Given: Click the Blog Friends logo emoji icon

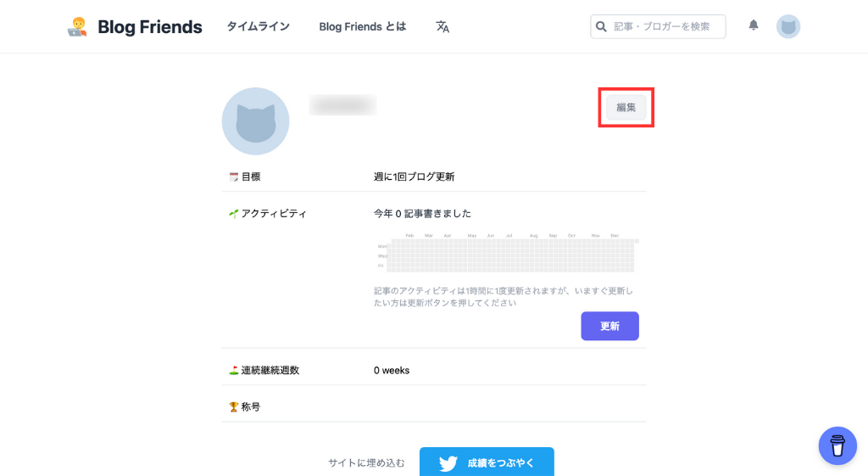Looking at the screenshot, I should [x=77, y=26].
